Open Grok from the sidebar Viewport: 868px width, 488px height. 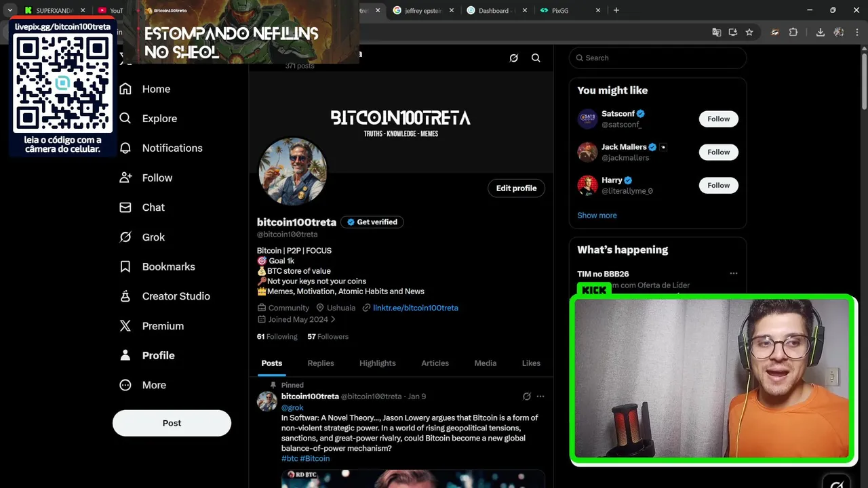(142, 237)
